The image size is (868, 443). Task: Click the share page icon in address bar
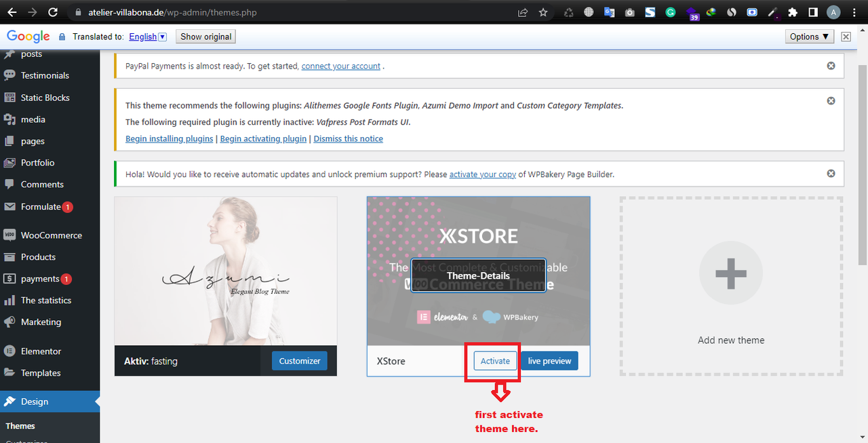[x=523, y=12]
